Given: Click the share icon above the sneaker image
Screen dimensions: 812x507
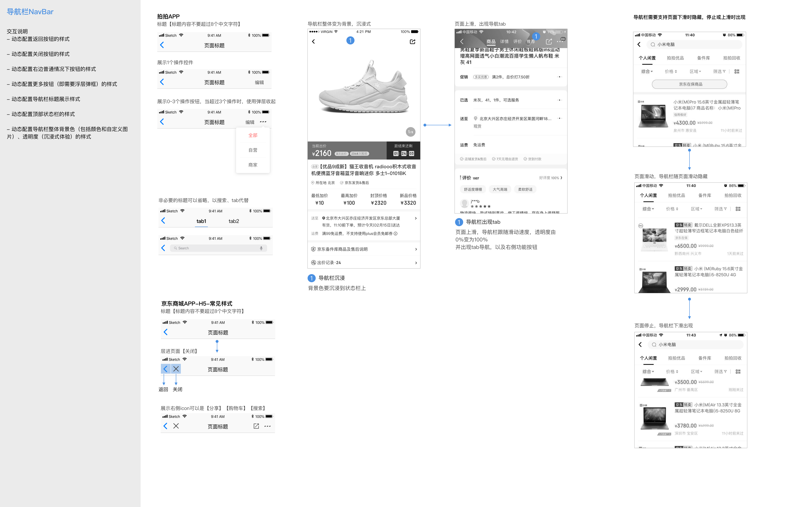Looking at the screenshot, I should (x=413, y=42).
